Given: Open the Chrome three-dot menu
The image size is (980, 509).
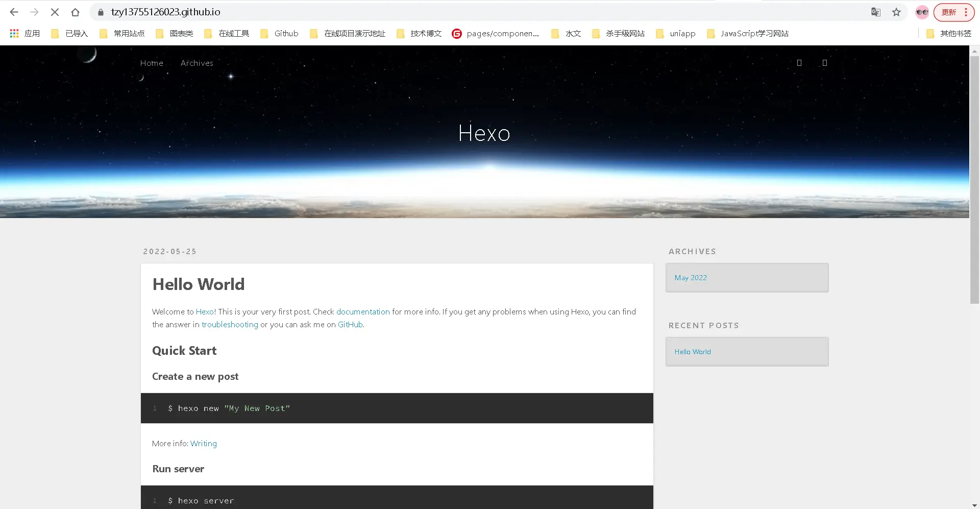Looking at the screenshot, I should 966,12.
